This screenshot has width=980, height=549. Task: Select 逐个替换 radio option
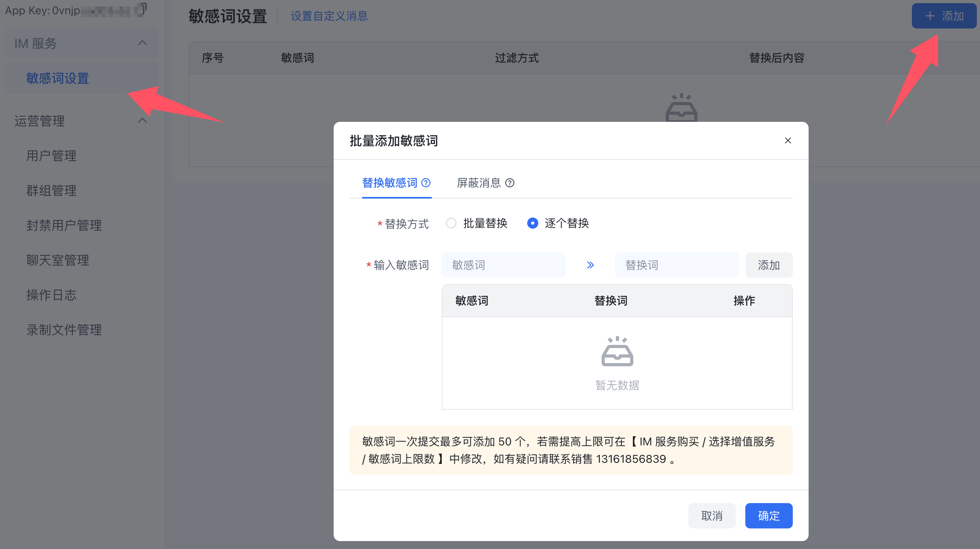point(533,223)
